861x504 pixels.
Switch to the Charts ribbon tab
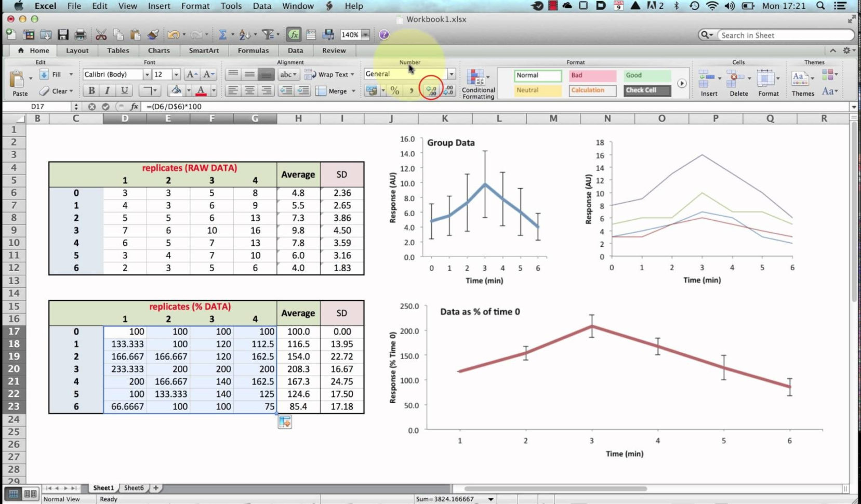tap(158, 50)
